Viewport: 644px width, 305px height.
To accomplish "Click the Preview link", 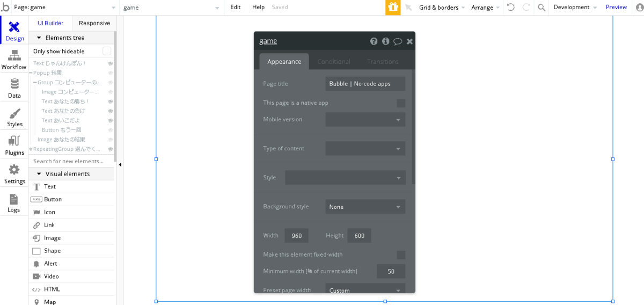I will coord(616,8).
